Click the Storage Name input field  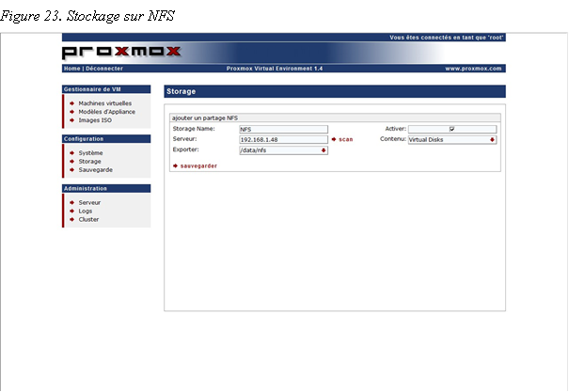click(x=283, y=129)
